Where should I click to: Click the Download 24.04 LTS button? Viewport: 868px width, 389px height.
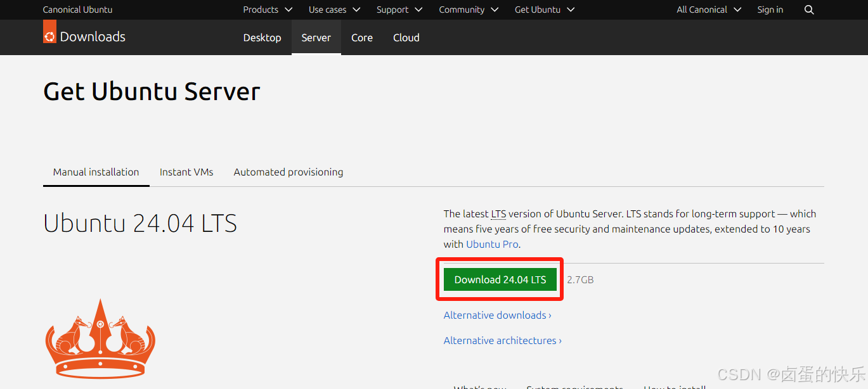(500, 279)
